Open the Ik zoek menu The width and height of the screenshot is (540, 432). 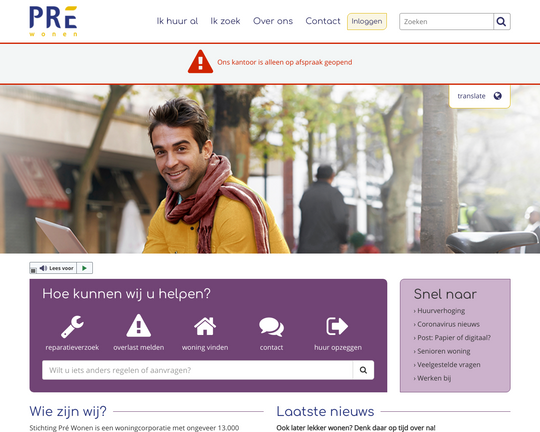point(225,21)
